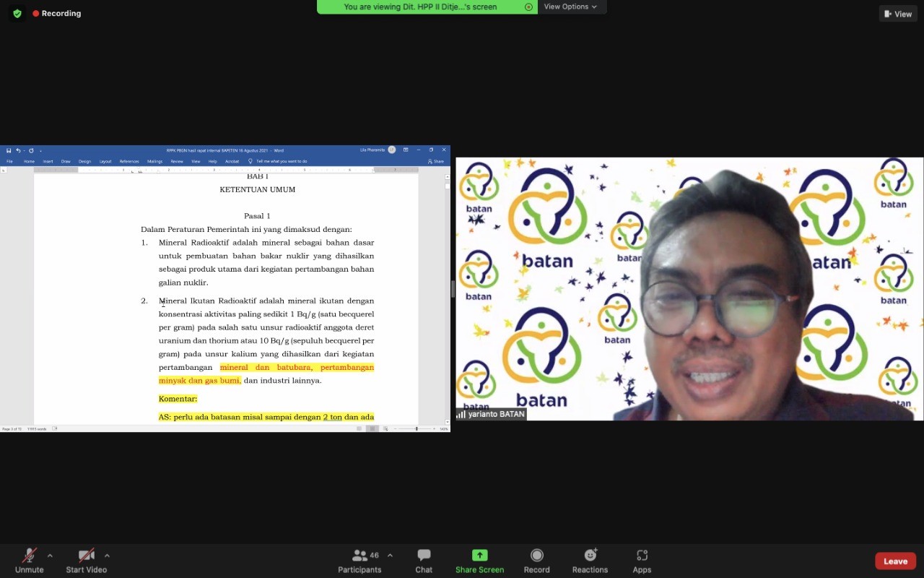Switch to Read Mode view
The image size is (924, 578).
[359, 428]
